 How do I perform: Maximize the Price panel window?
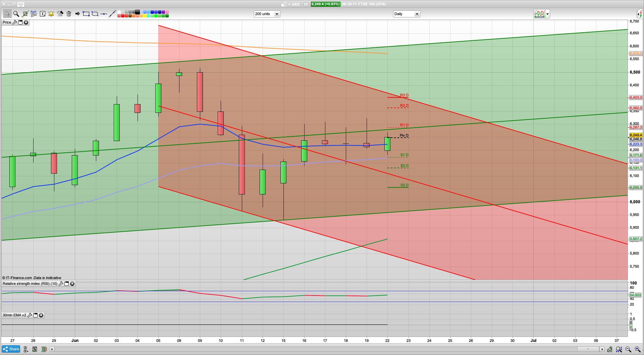[20, 22]
